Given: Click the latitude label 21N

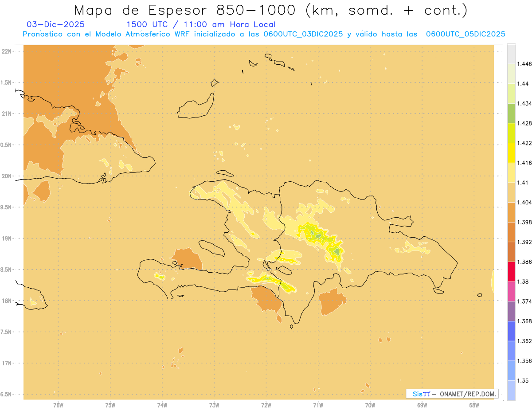Looking at the screenshot, I should [x=6, y=114].
